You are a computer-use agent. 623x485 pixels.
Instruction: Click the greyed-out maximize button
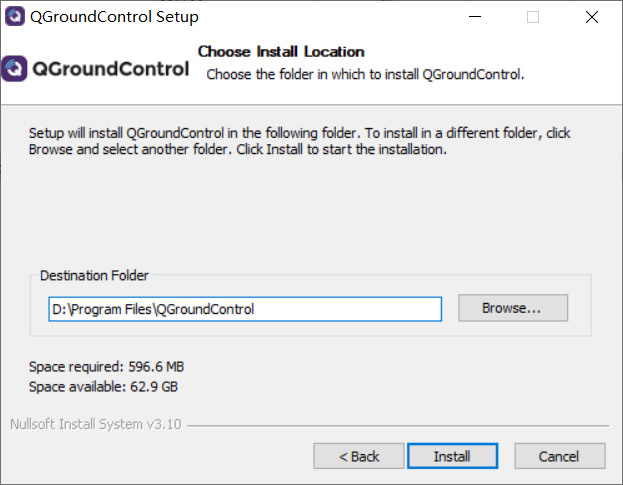533,16
